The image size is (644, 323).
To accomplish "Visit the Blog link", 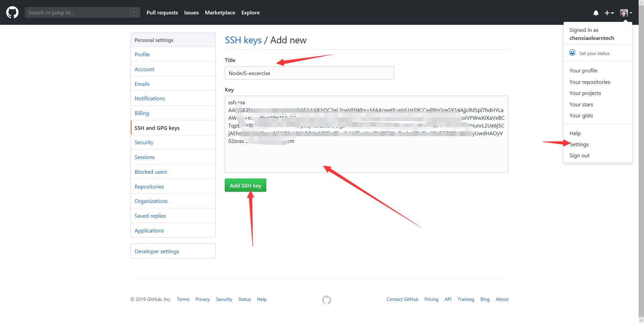I will click(x=485, y=299).
